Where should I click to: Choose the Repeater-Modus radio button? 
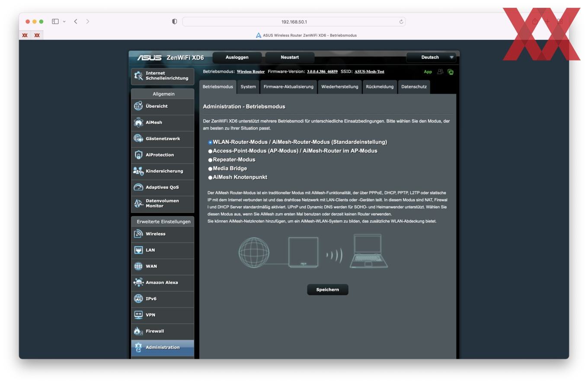pyautogui.click(x=211, y=160)
